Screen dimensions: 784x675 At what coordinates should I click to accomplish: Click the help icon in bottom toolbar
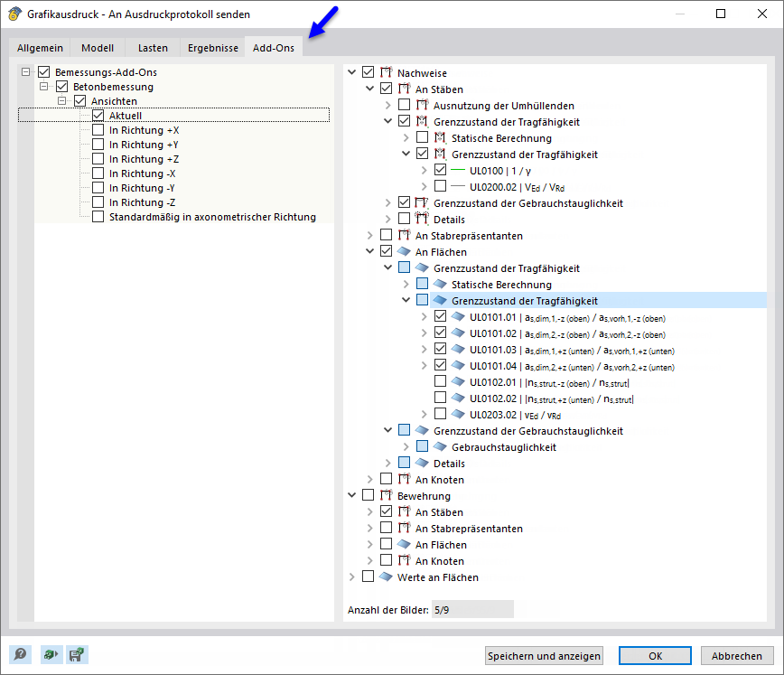(x=21, y=654)
